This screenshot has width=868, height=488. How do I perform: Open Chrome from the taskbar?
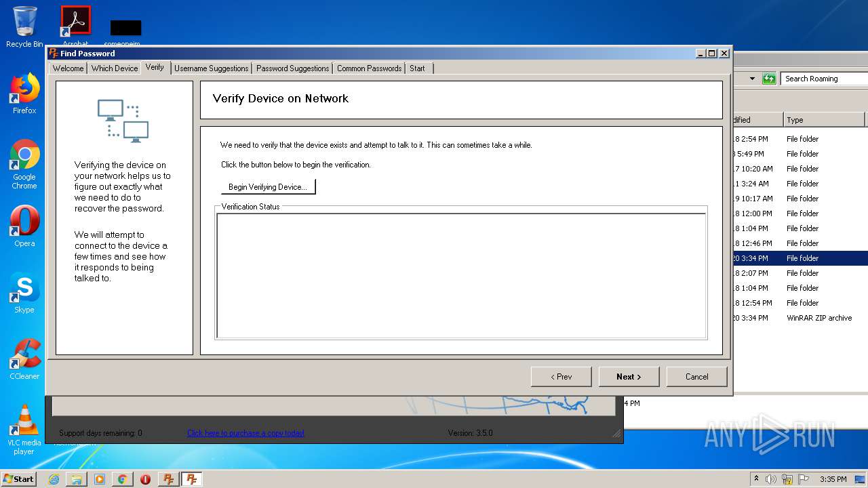(123, 479)
